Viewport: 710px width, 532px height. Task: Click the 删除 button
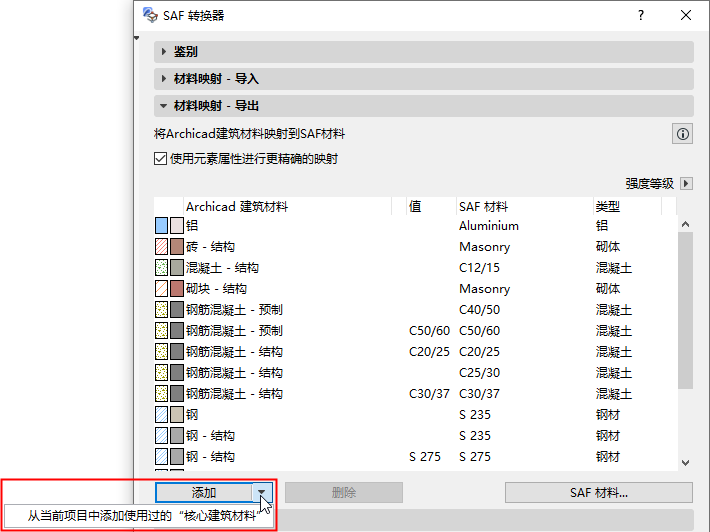(344, 492)
